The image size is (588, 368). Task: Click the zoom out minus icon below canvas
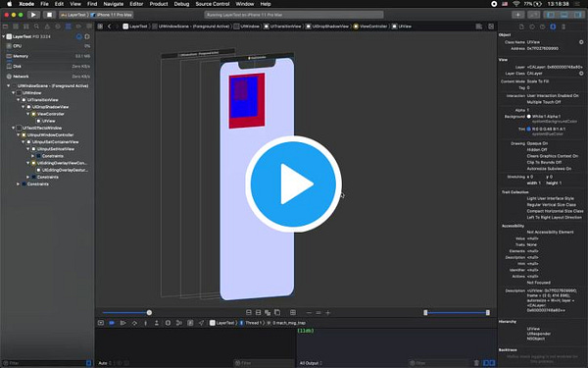click(x=309, y=312)
